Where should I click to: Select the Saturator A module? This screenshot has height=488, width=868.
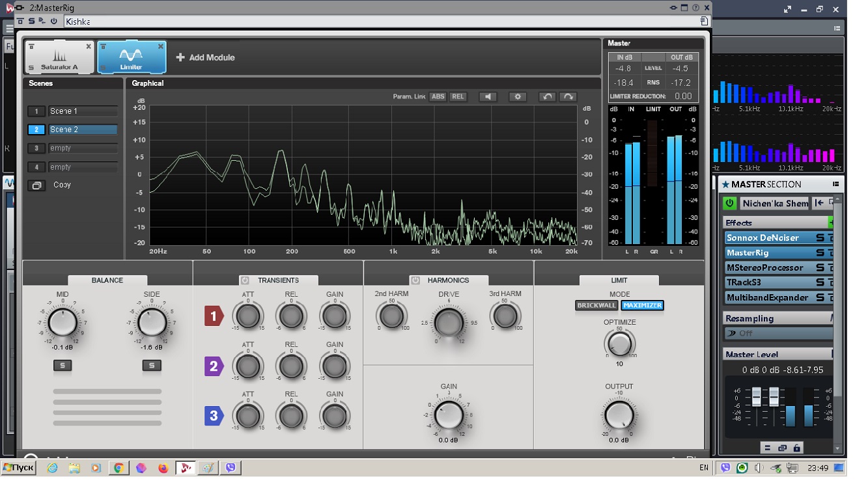tap(60, 57)
